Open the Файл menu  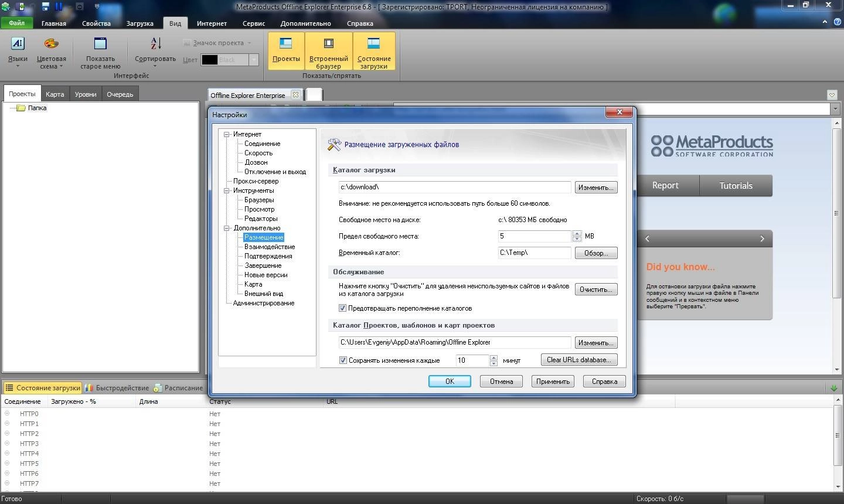tap(17, 23)
